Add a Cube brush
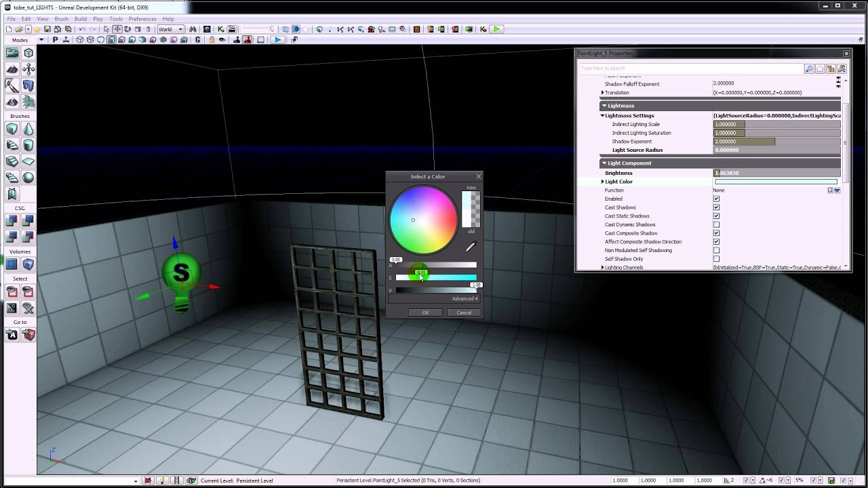Image resolution: width=868 pixels, height=488 pixels. point(12,129)
